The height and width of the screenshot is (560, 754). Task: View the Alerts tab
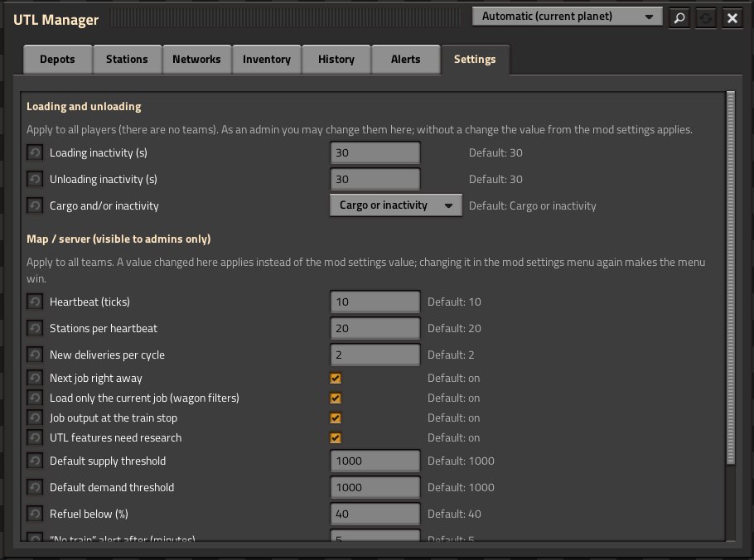pyautogui.click(x=406, y=59)
